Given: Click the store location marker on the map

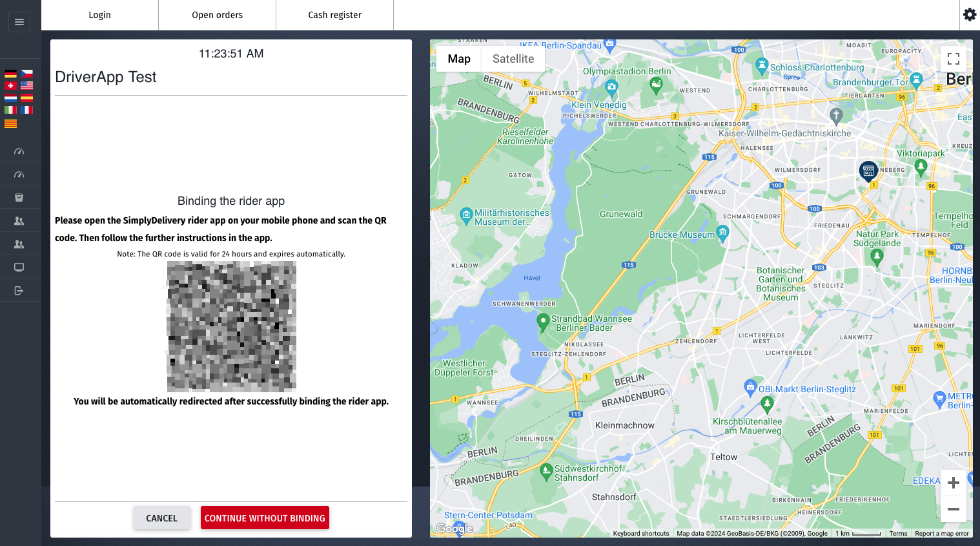Looking at the screenshot, I should [868, 171].
